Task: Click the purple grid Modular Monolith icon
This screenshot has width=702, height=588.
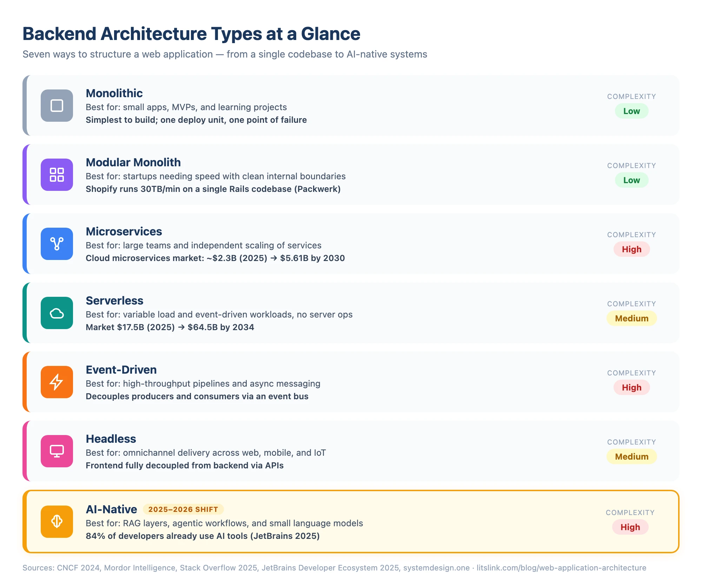Action: pyautogui.click(x=57, y=175)
